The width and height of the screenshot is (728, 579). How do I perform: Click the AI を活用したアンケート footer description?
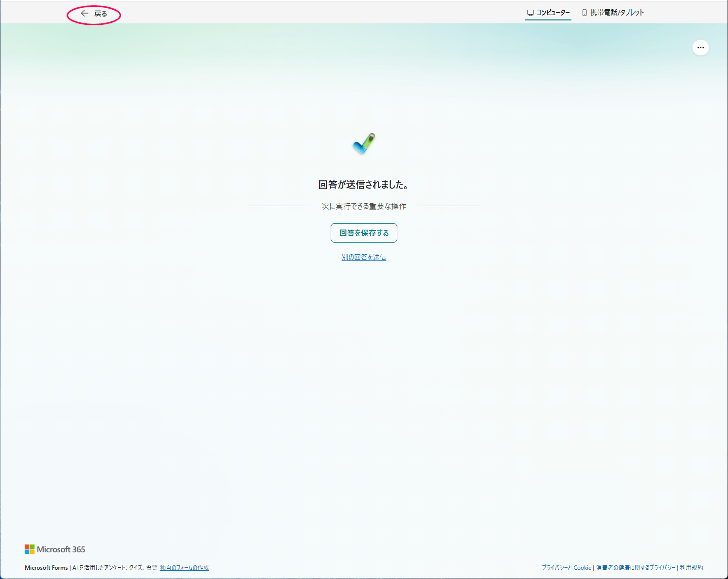(115, 568)
